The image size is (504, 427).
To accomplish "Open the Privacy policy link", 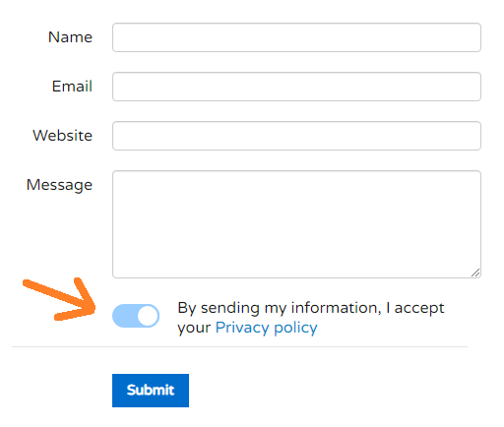I will 267,328.
